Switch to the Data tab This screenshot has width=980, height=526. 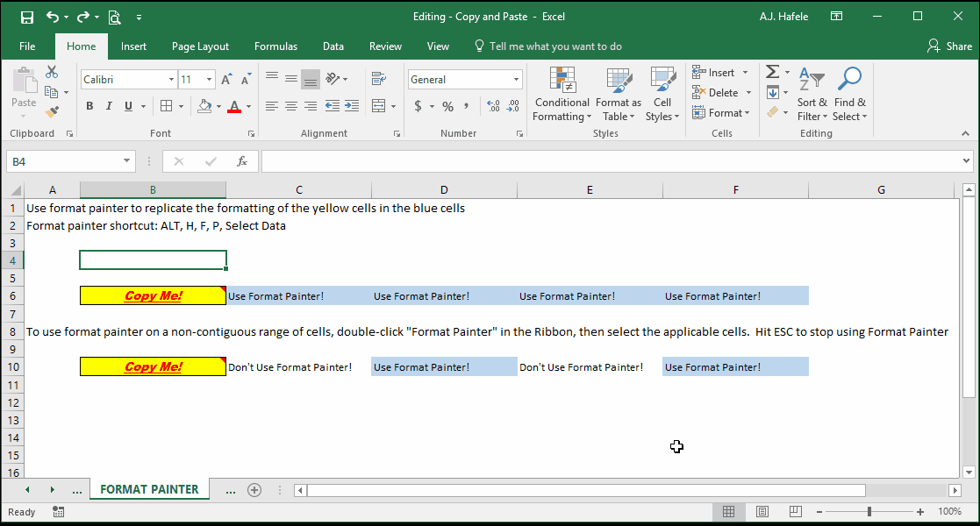click(333, 46)
